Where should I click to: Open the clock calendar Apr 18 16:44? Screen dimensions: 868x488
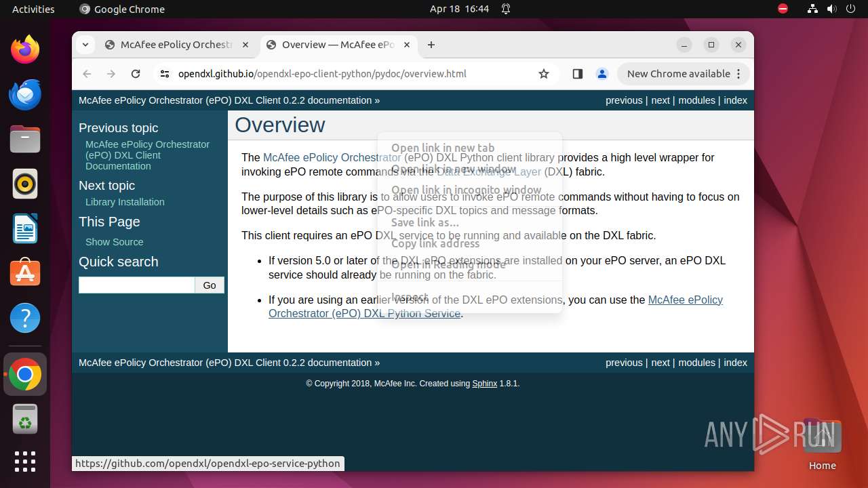(459, 9)
